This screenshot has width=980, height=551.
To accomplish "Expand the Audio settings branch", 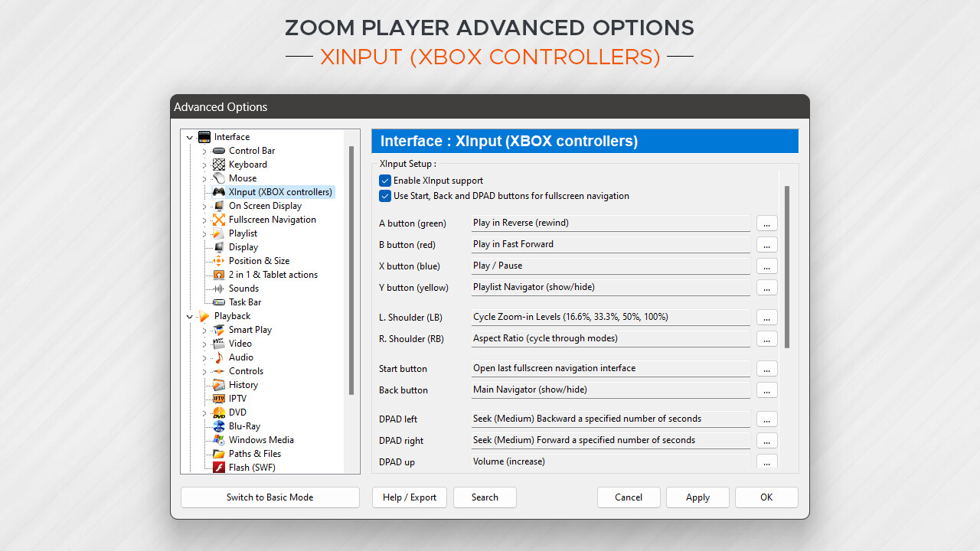I will point(203,357).
